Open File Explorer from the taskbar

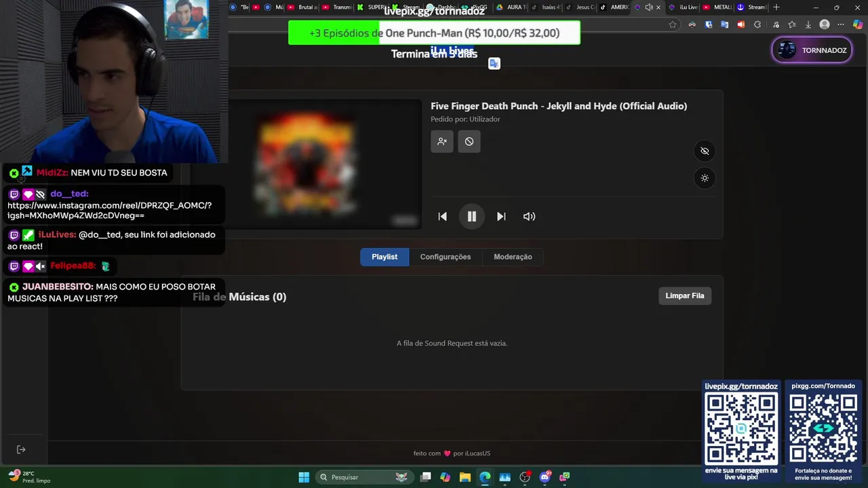(465, 477)
